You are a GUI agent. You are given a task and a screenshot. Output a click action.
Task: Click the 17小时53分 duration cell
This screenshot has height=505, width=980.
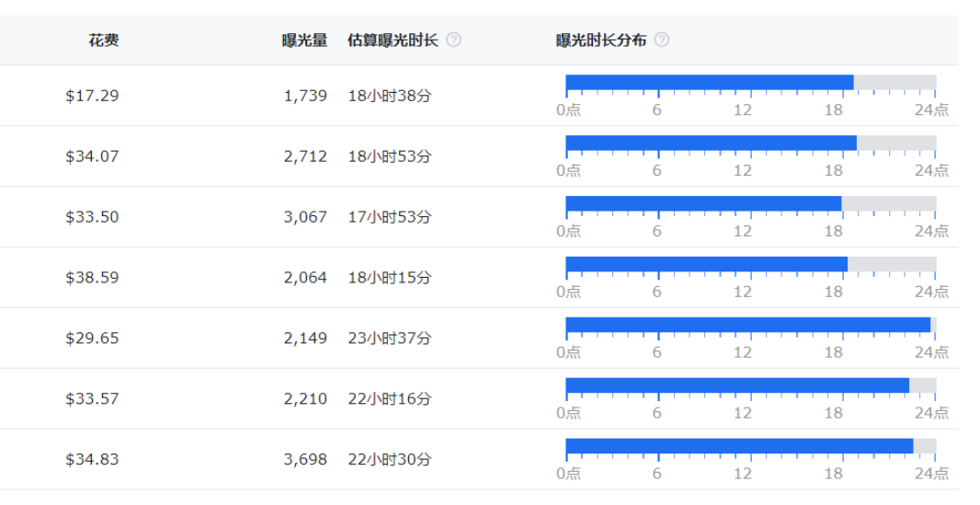tap(390, 217)
